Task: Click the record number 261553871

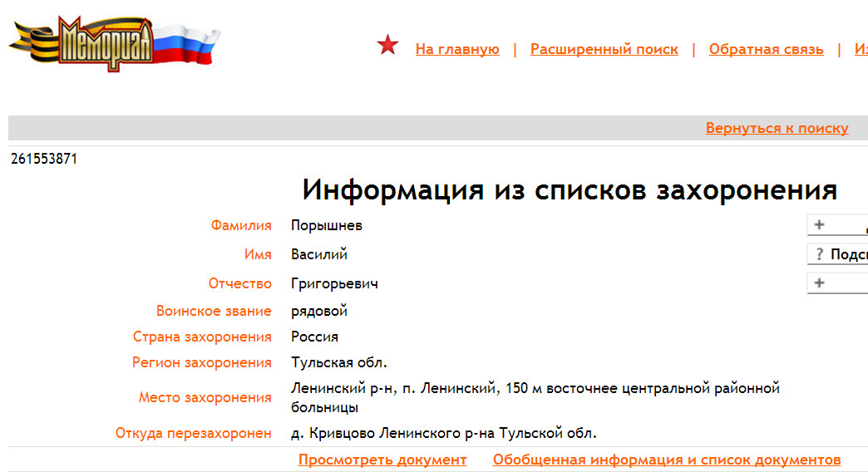Action: click(x=44, y=159)
